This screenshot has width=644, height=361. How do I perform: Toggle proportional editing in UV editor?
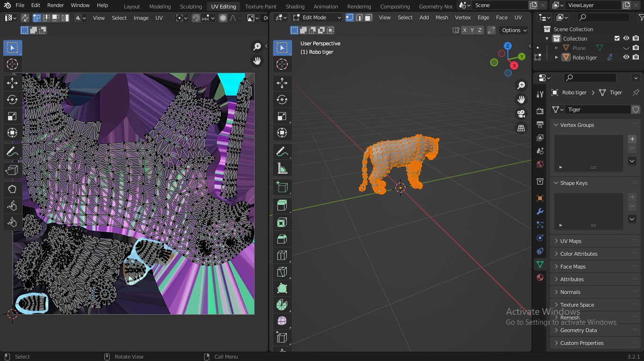223,18
